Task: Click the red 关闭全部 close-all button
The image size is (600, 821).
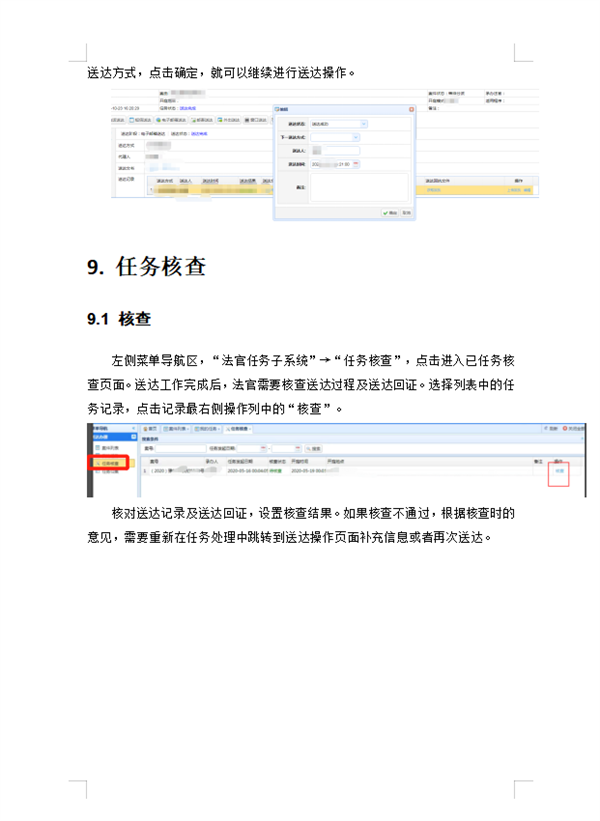Action: tap(573, 428)
